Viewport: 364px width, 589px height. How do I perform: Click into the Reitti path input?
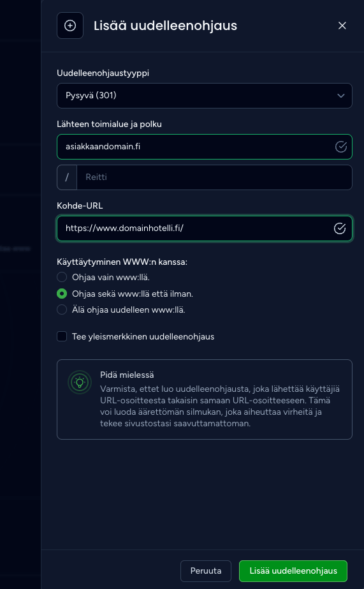point(214,177)
